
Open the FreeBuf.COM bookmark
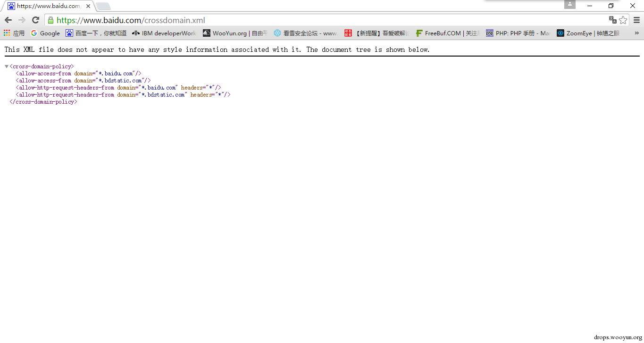tap(447, 33)
